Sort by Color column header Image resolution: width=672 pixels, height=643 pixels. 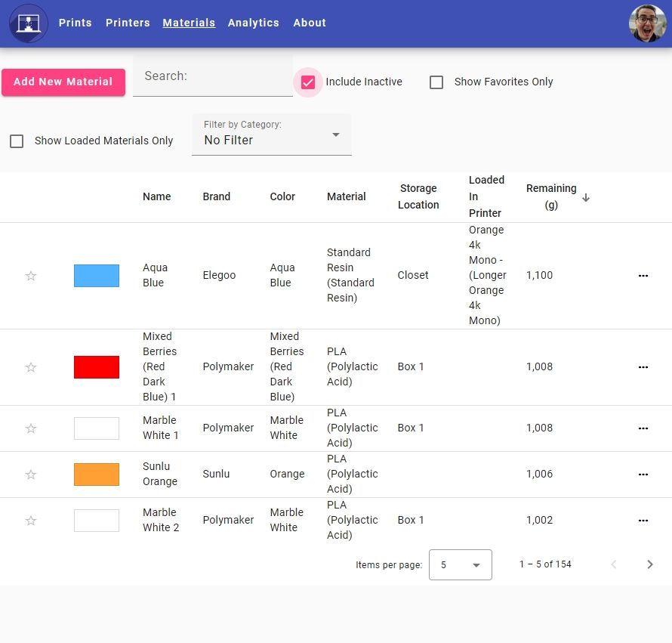[x=282, y=196]
